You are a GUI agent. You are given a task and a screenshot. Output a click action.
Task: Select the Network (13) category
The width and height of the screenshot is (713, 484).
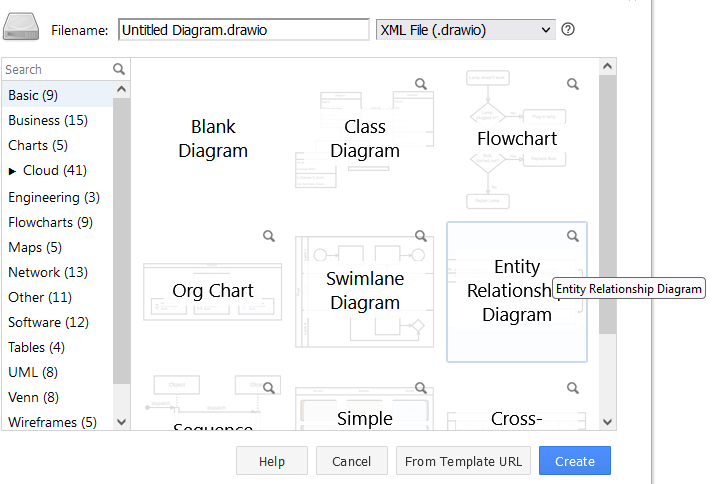(x=57, y=272)
